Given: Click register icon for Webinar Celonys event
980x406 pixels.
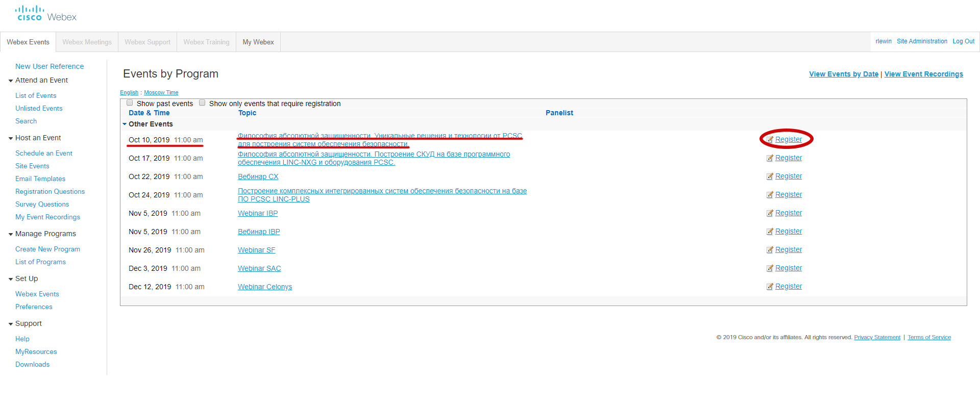Looking at the screenshot, I should click(770, 287).
